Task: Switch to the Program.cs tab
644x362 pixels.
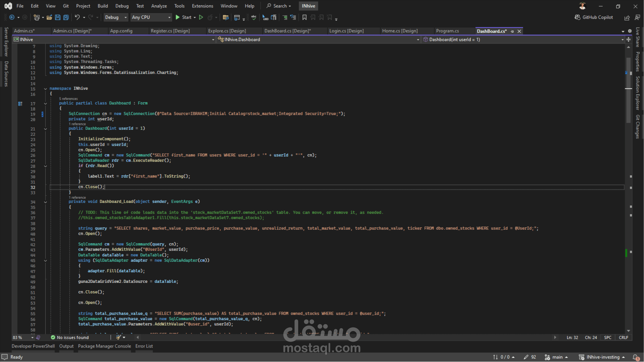Action: tap(447, 31)
